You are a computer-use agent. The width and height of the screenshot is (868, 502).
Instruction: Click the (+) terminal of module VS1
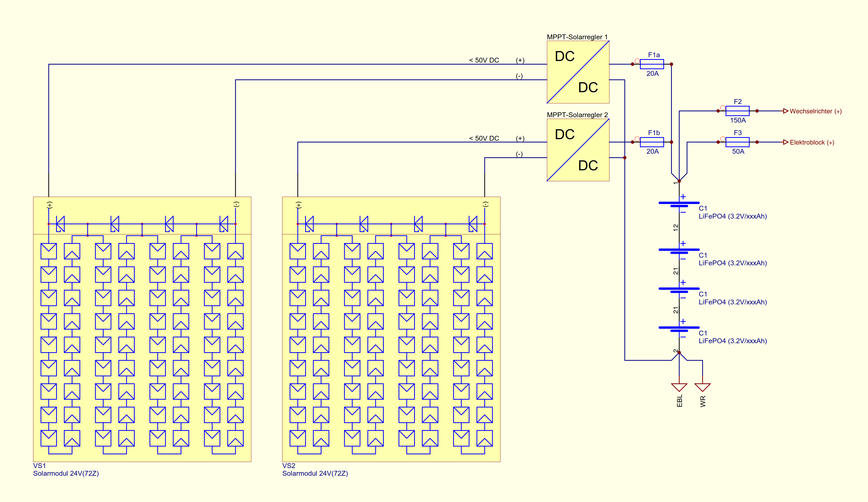49,205
